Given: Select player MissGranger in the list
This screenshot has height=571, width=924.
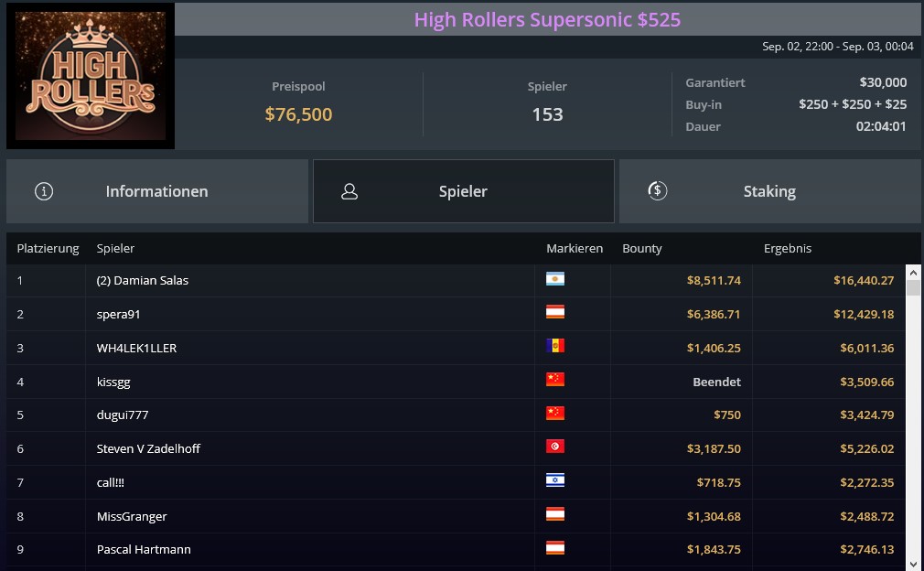Looking at the screenshot, I should click(x=457, y=516).
